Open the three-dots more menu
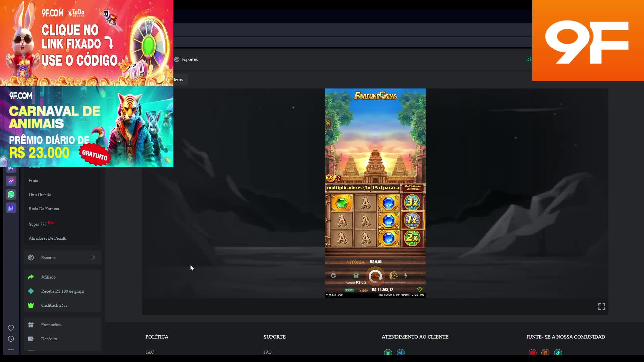The width and height of the screenshot is (644, 362). pos(11,350)
